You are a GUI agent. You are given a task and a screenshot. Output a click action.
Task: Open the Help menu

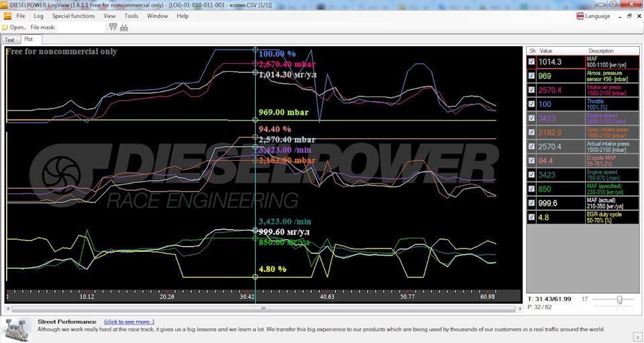182,16
